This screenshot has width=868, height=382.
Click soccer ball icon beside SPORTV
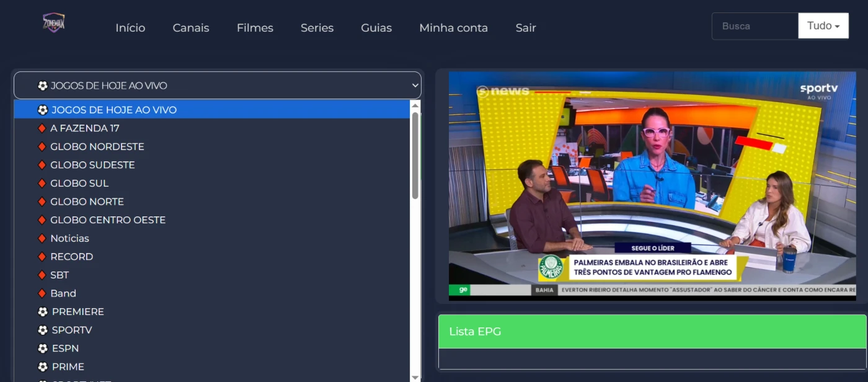coord(43,330)
